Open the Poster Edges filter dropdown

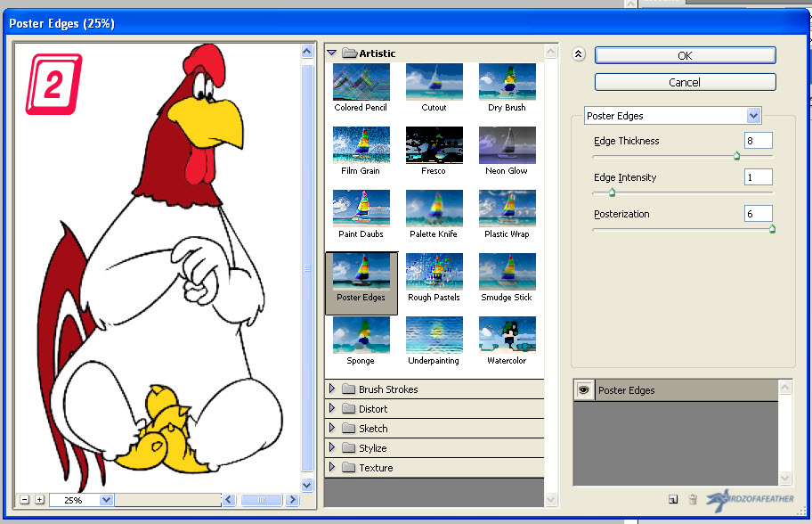[753, 116]
